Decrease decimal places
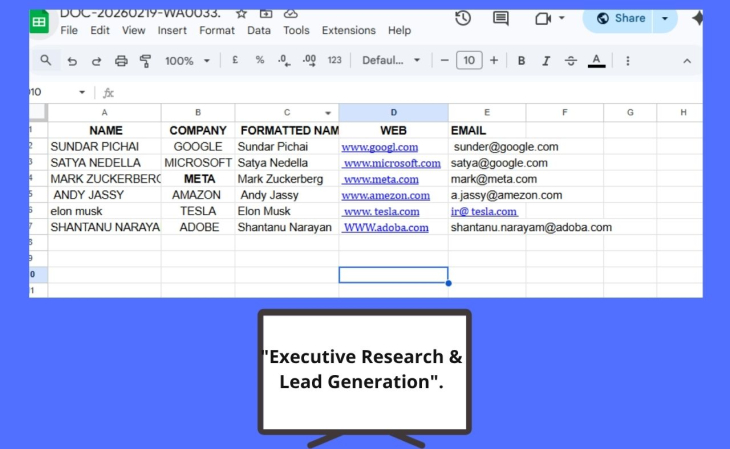730x449 pixels. pyautogui.click(x=284, y=61)
